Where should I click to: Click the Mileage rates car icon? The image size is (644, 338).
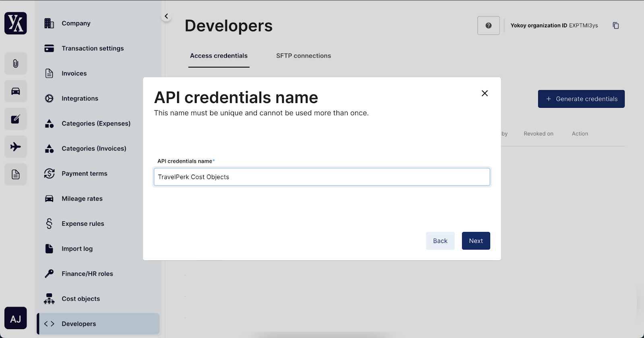[49, 199]
